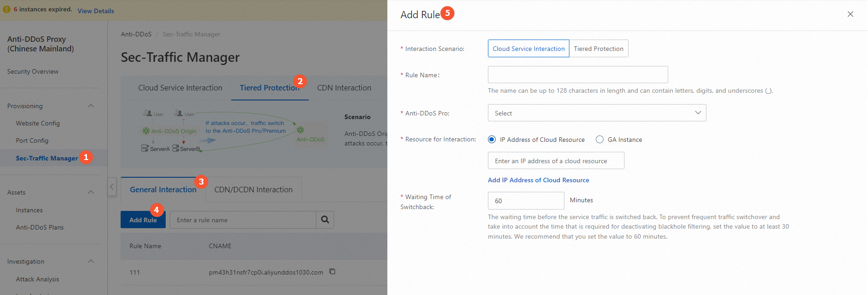This screenshot has width=868, height=295.
Task: Collapse the Provisioning sidebar section
Action: point(91,106)
